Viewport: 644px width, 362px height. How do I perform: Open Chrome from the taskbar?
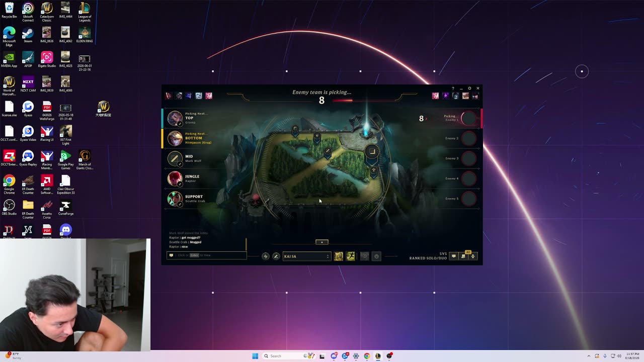tap(367, 356)
